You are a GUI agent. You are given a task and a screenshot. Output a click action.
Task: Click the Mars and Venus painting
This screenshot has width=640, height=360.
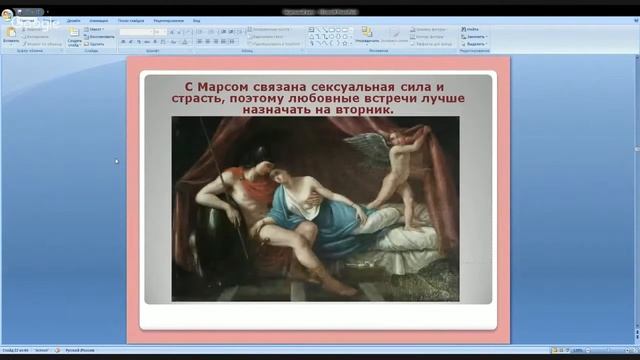coord(316,209)
